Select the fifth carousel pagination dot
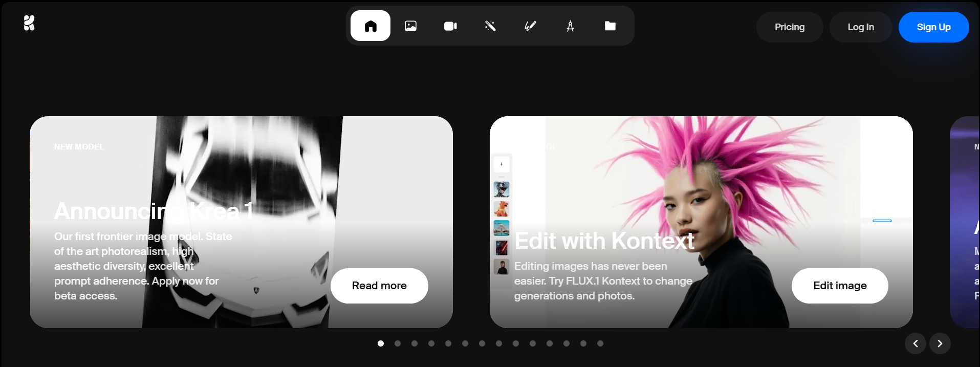This screenshot has height=367, width=980. pos(448,343)
